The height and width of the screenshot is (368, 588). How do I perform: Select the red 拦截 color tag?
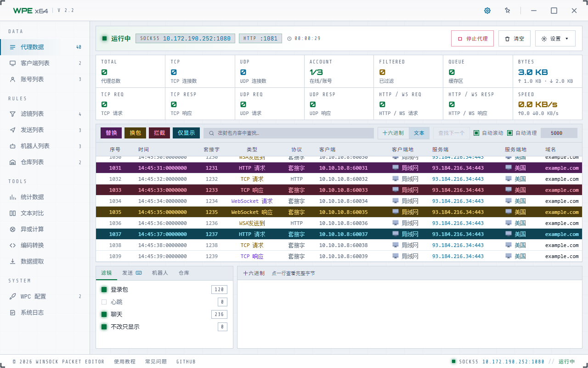159,133
